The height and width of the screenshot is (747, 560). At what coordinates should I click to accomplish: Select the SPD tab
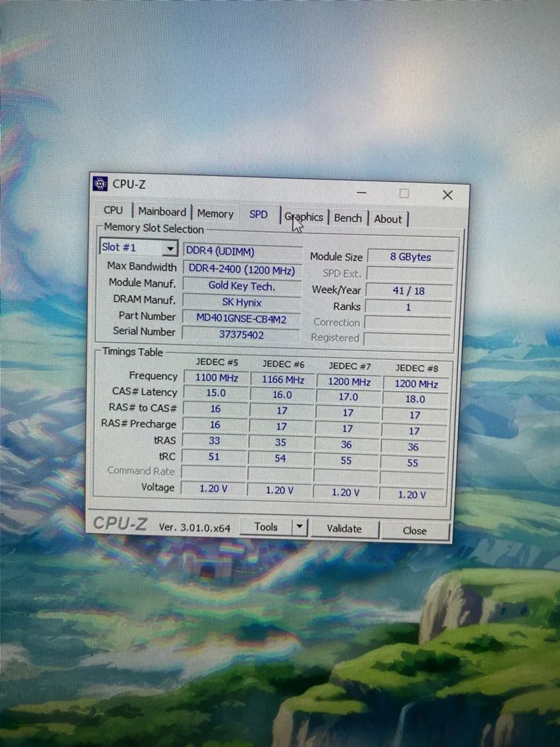pyautogui.click(x=258, y=214)
